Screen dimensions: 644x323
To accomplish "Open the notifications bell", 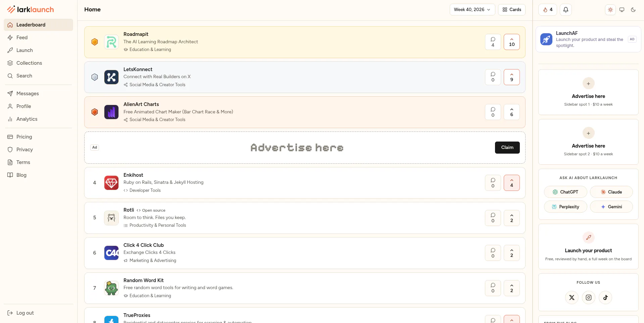I will coord(565,10).
